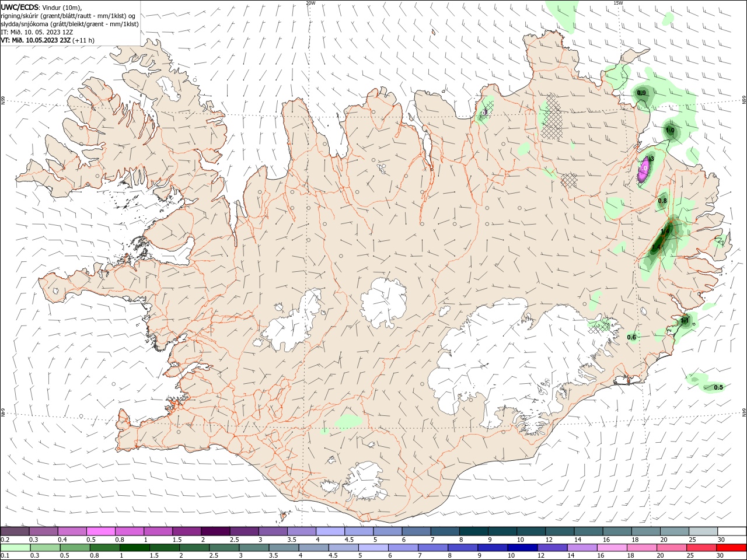The image size is (747, 560).
Task: Click the '15W' longitude label
Action: click(618, 3)
